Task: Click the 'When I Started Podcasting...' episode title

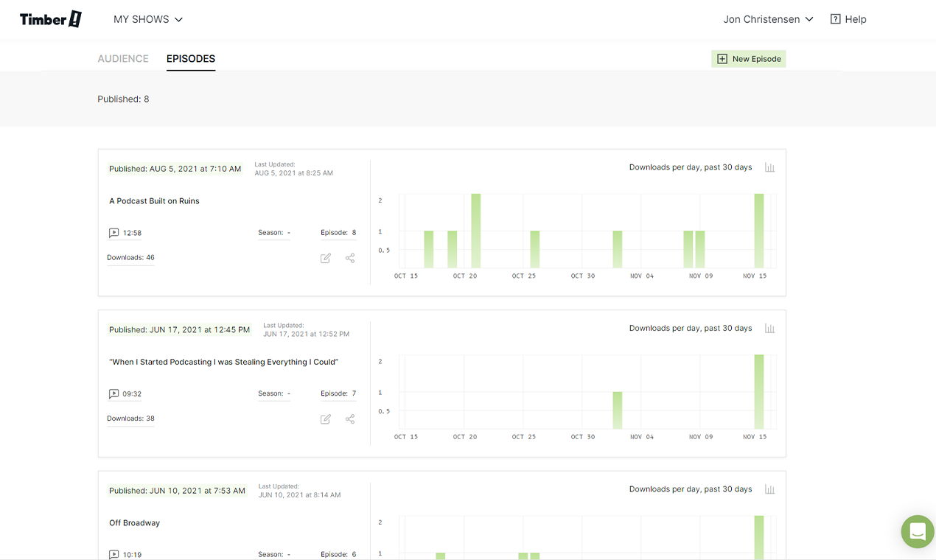Action: pyautogui.click(x=223, y=362)
